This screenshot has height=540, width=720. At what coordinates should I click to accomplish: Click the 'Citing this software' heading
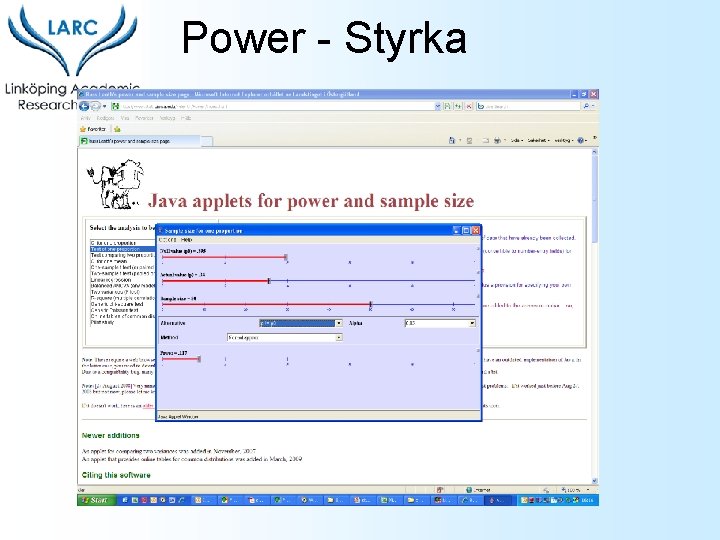[x=116, y=475]
